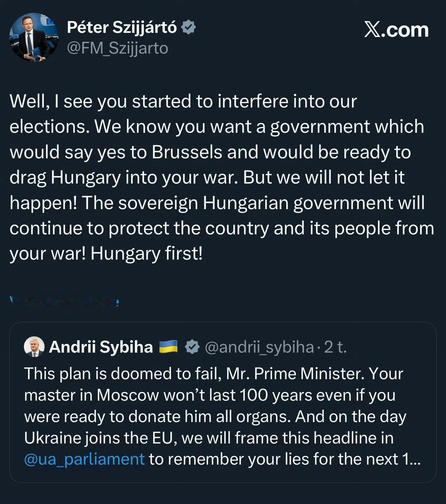Click the Péter Szijjártó display name
The image size is (446, 504).
122,27
